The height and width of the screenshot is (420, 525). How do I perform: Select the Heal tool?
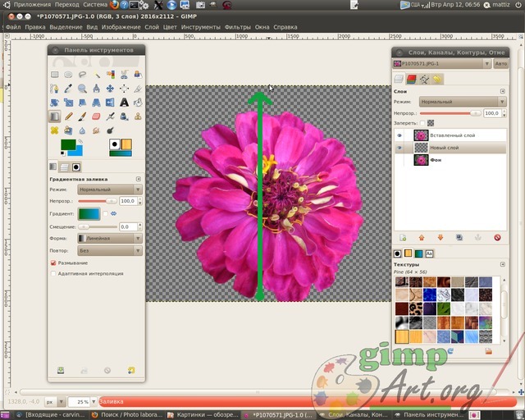[55, 130]
